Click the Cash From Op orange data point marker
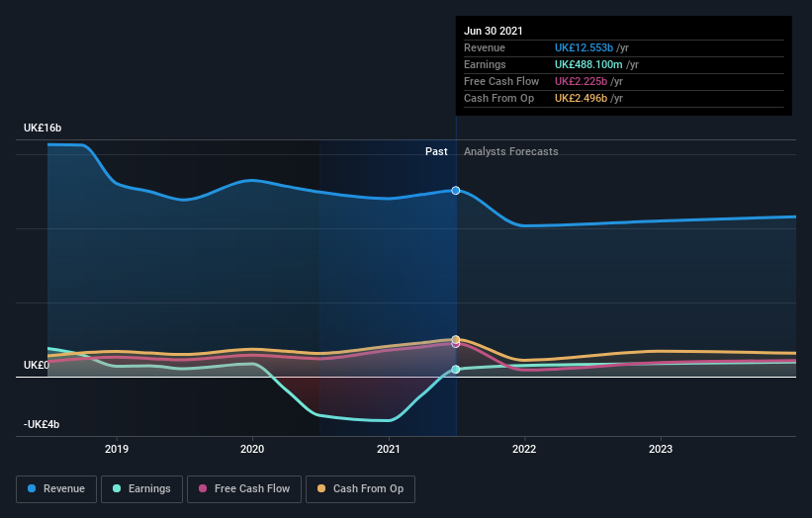 point(456,339)
